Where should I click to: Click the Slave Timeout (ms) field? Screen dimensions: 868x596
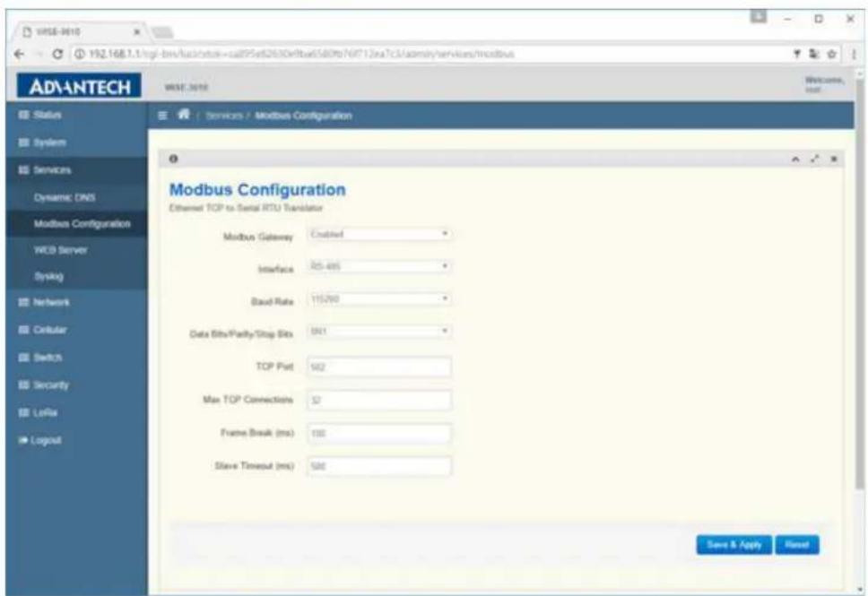click(379, 467)
